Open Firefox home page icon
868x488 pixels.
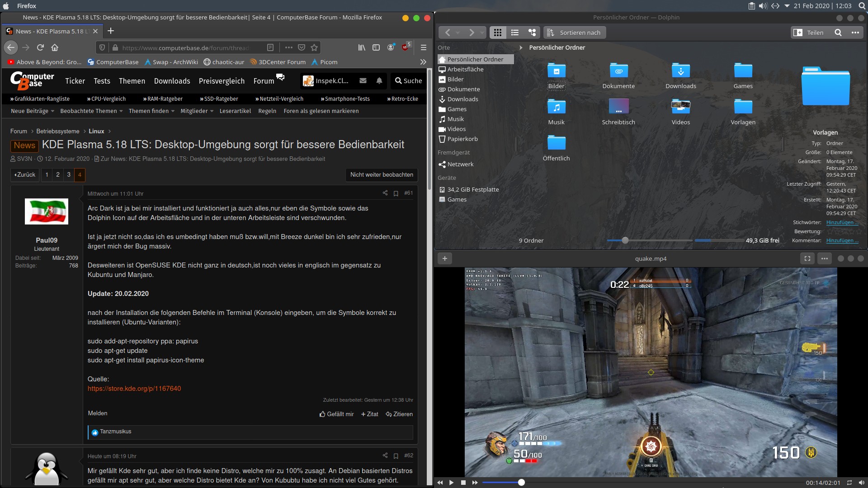click(x=55, y=47)
